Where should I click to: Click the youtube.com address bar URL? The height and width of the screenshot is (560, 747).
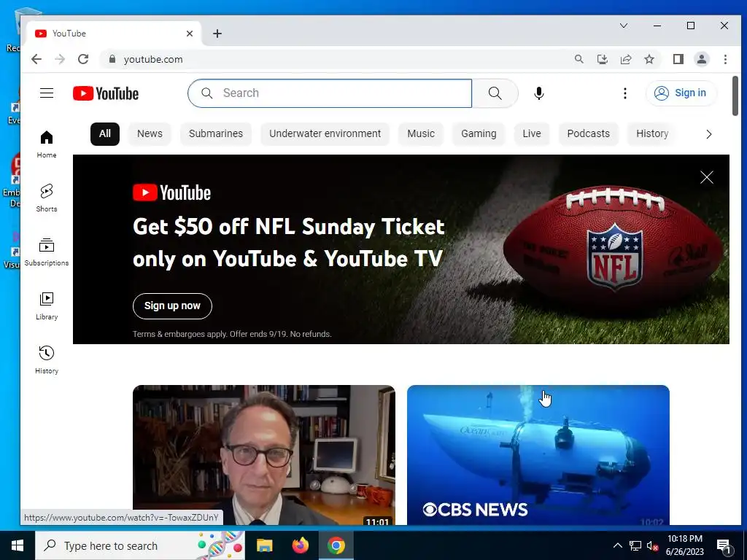click(153, 60)
